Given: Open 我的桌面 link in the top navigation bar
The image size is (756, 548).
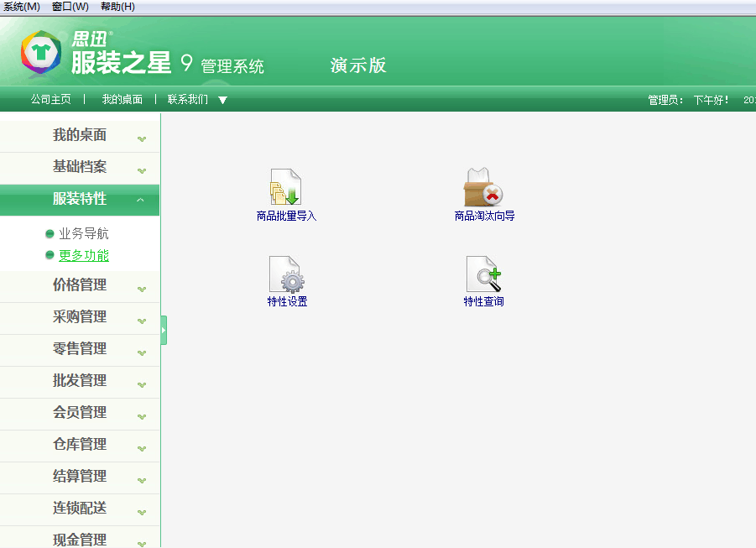Looking at the screenshot, I should pyautogui.click(x=122, y=99).
